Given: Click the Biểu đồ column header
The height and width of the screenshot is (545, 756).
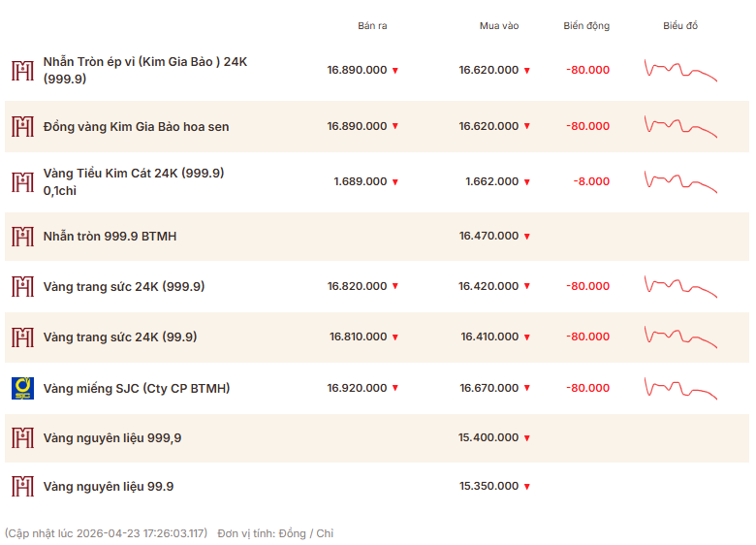Looking at the screenshot, I should pos(680,26).
